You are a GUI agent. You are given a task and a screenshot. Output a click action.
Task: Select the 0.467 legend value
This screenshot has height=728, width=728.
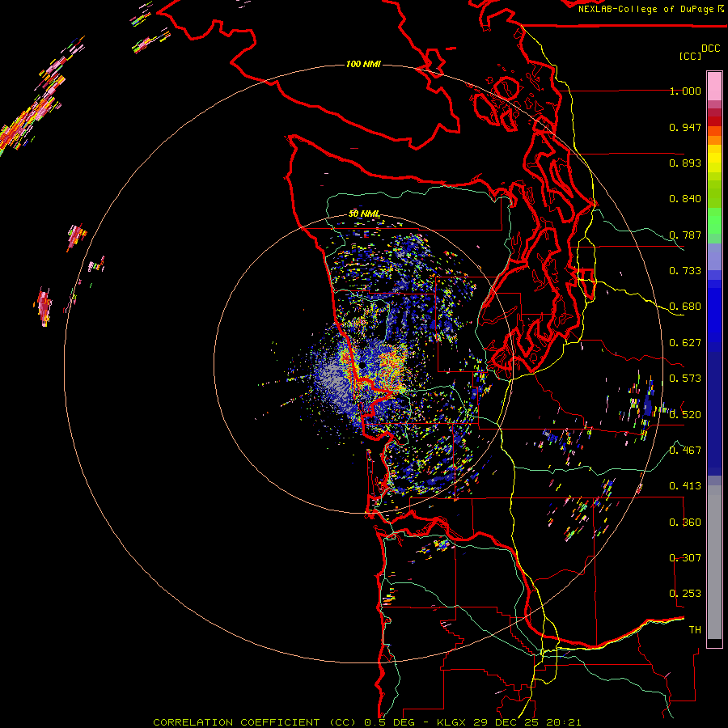tap(685, 451)
